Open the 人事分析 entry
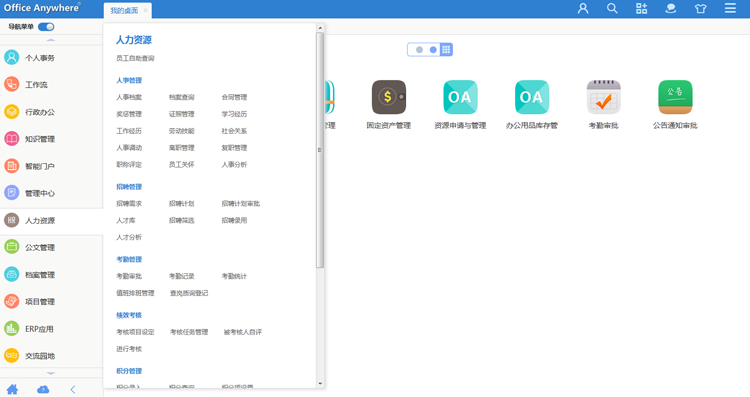 (234, 165)
